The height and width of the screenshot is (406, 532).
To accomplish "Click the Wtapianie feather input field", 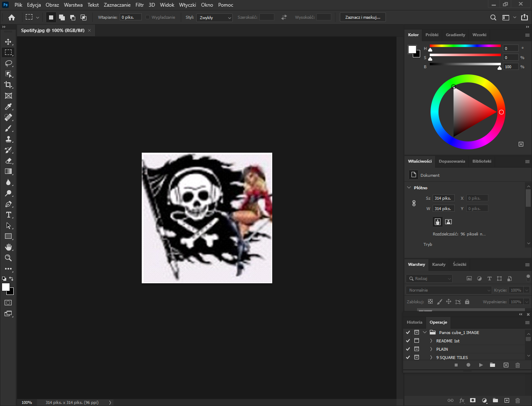I will click(131, 17).
